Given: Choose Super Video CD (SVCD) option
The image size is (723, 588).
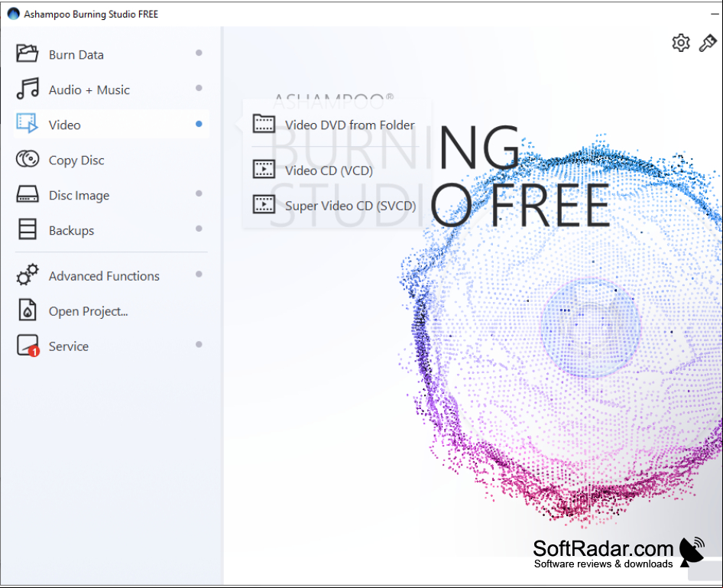Looking at the screenshot, I should tap(336, 205).
